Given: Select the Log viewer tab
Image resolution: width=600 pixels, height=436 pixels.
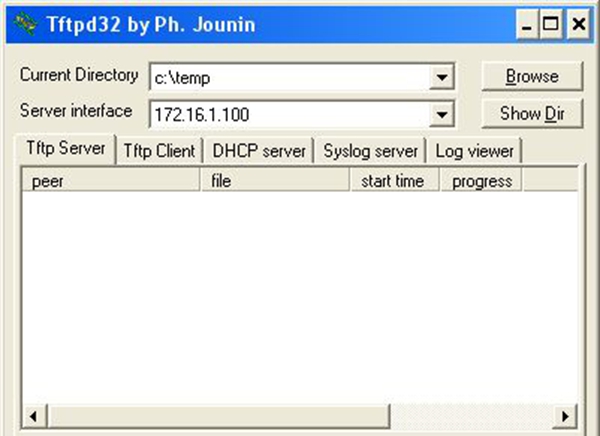Looking at the screenshot, I should (x=474, y=151).
